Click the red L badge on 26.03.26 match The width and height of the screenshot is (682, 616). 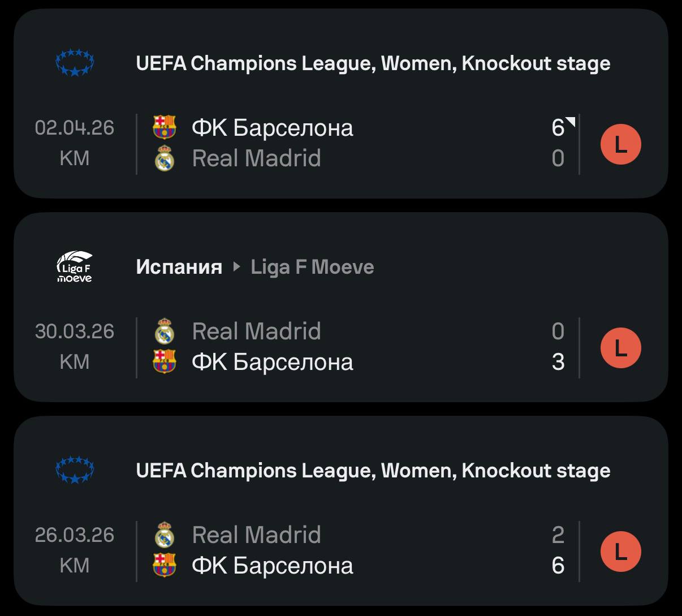tap(620, 552)
